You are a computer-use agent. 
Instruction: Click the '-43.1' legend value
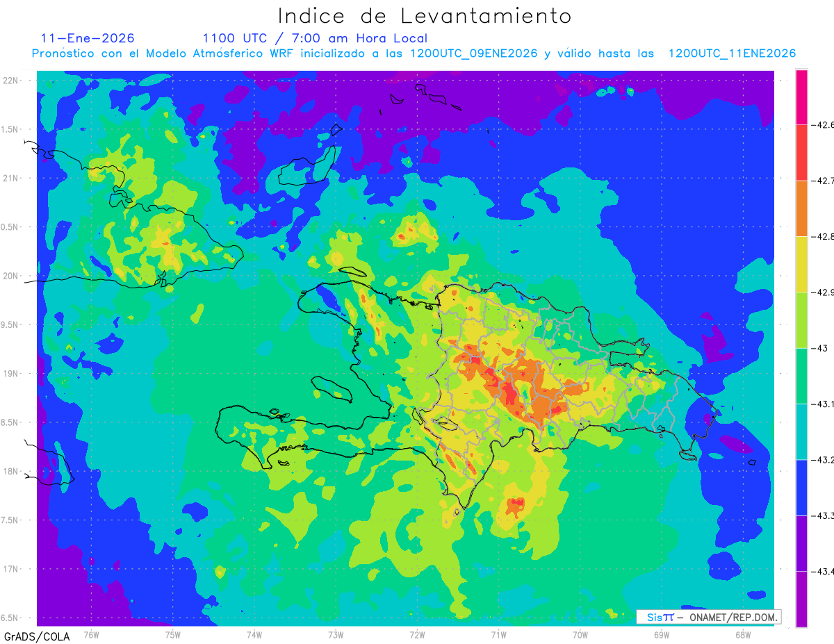[x=822, y=404]
